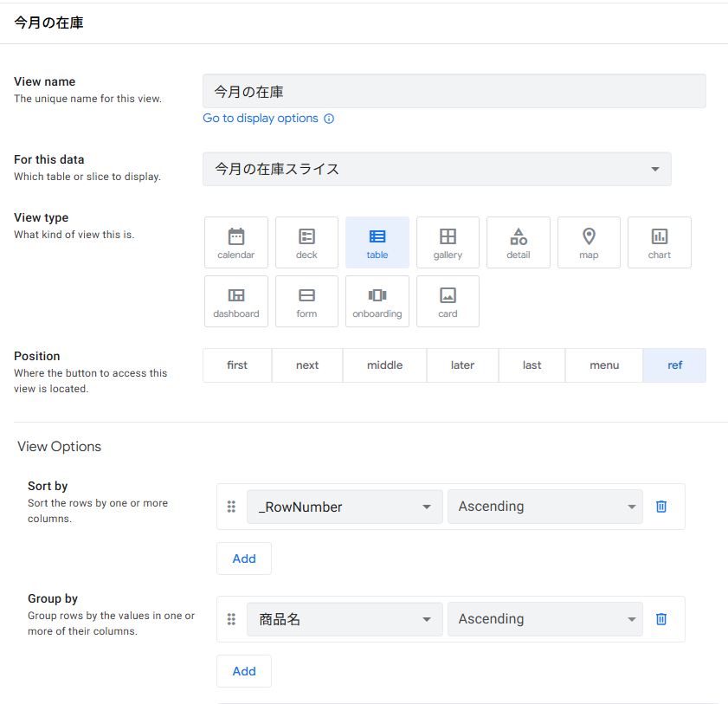Click Go to display options link
Viewport: 728px width, 704px height.
point(261,119)
